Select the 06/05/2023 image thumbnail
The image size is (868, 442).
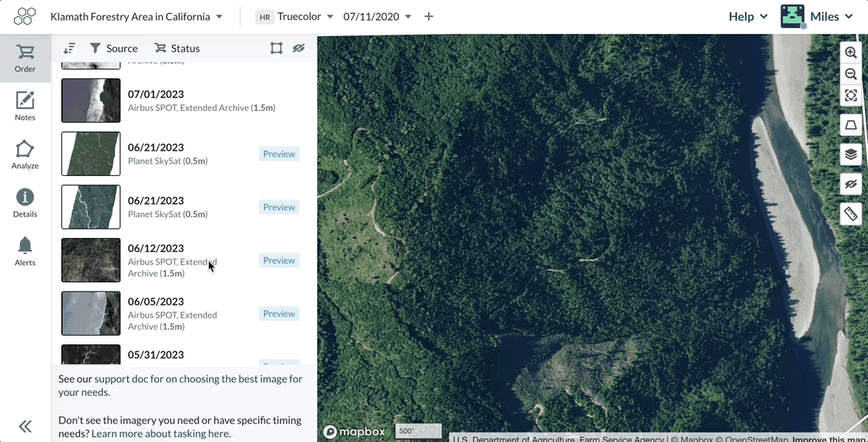(x=91, y=313)
